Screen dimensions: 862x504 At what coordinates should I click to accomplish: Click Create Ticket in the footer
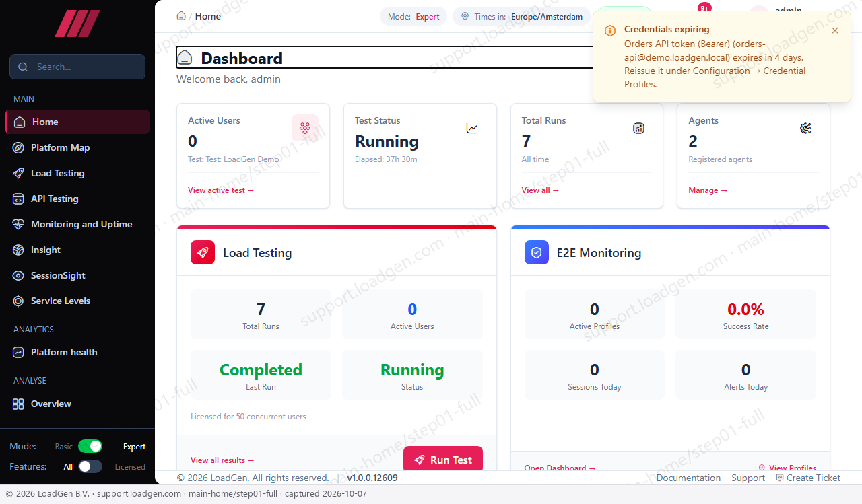pos(808,478)
